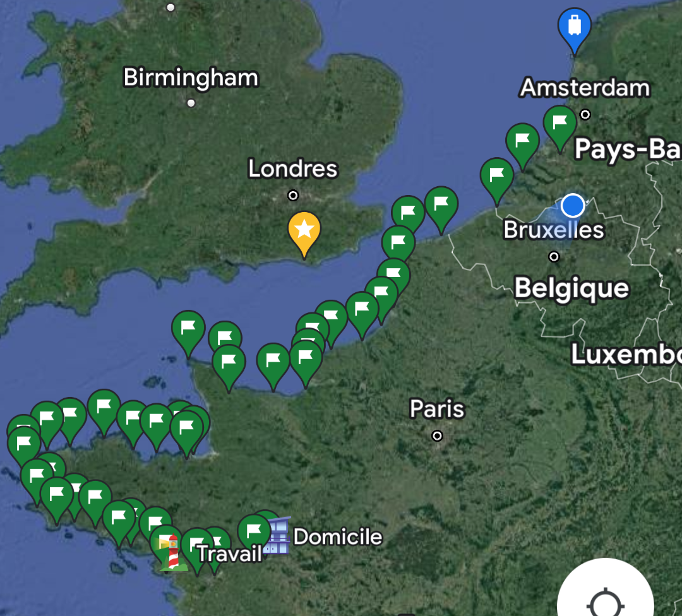Click the Londres city marker dot

click(293, 196)
